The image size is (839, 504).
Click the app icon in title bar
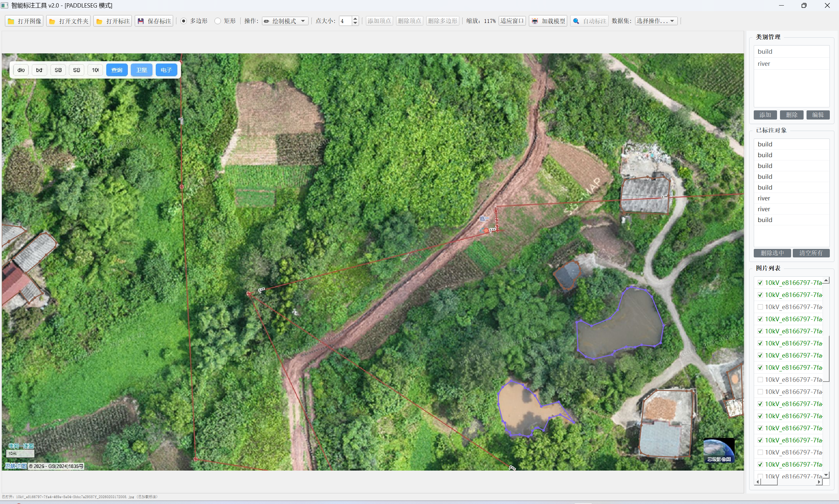click(x=4, y=6)
